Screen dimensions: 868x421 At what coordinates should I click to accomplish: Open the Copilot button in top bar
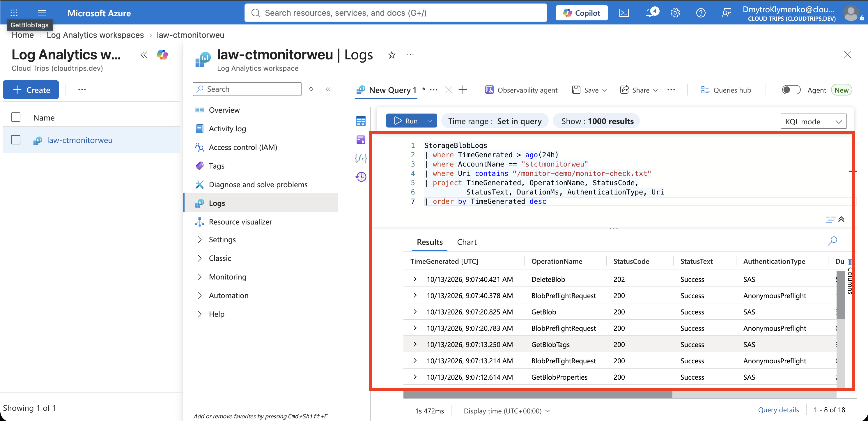pyautogui.click(x=582, y=13)
